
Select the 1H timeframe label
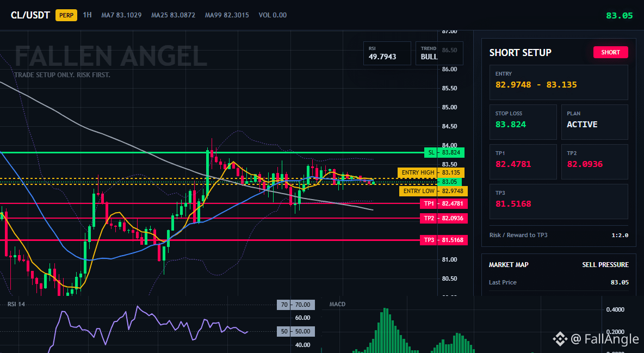coord(87,15)
